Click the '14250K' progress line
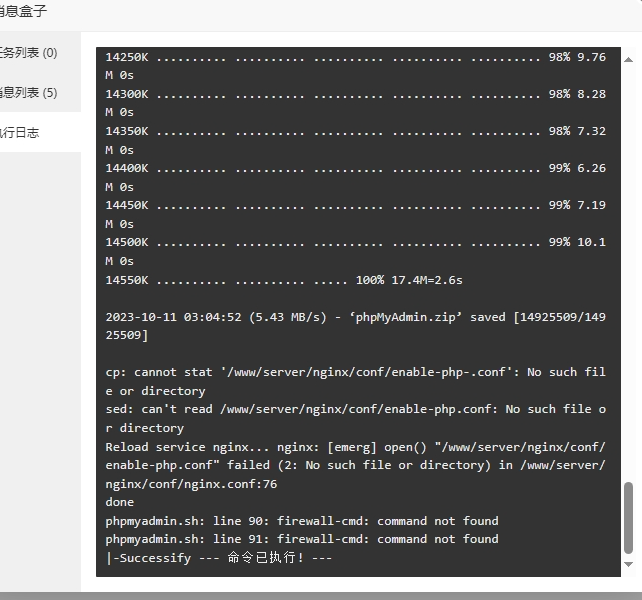 (x=355, y=66)
